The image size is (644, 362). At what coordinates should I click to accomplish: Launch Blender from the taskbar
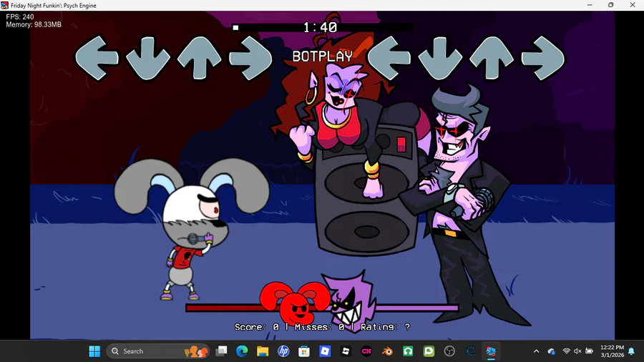coord(387,351)
